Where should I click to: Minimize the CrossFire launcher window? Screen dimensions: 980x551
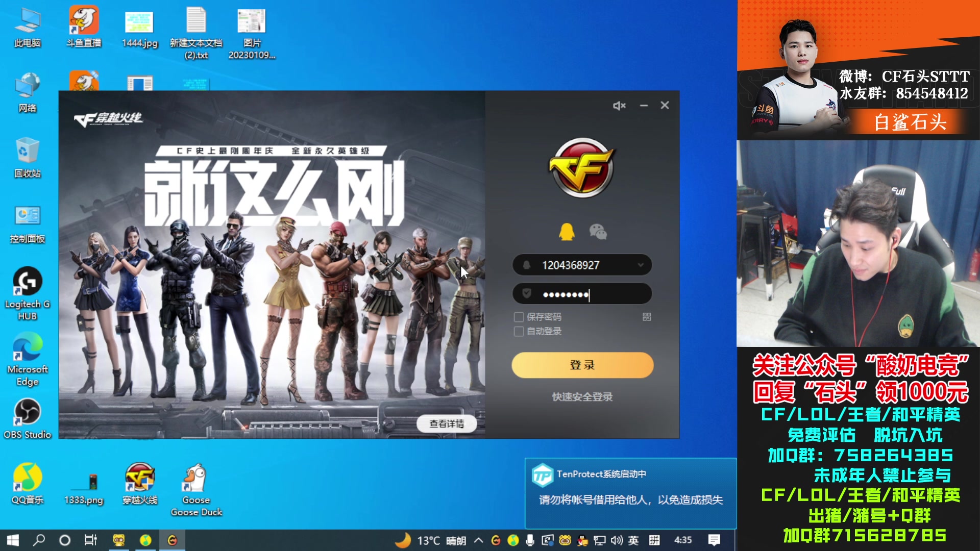click(644, 106)
